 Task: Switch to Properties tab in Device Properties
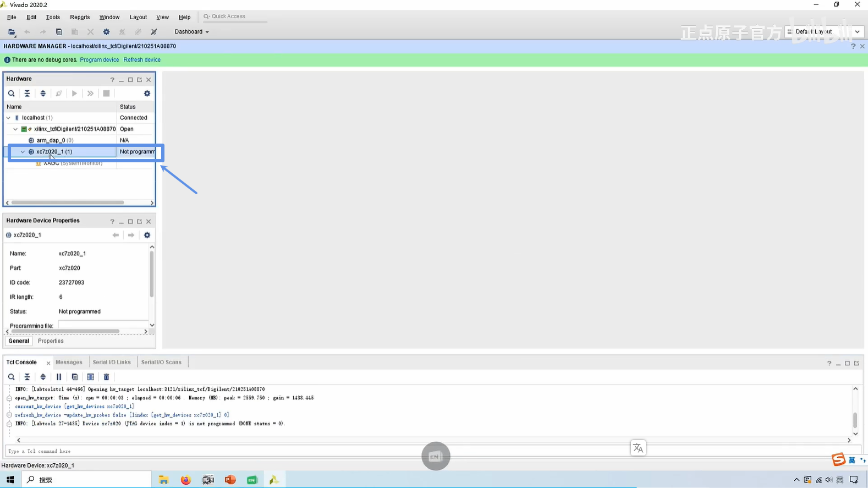point(51,341)
